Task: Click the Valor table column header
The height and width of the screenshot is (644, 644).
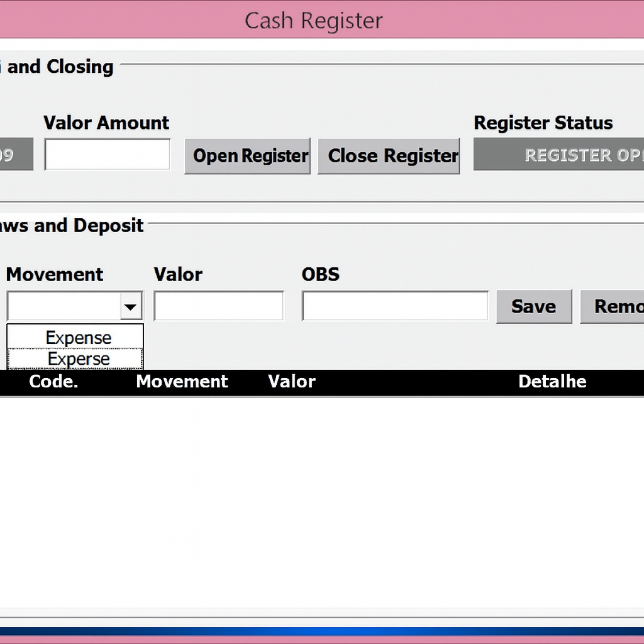Action: pos(292,382)
